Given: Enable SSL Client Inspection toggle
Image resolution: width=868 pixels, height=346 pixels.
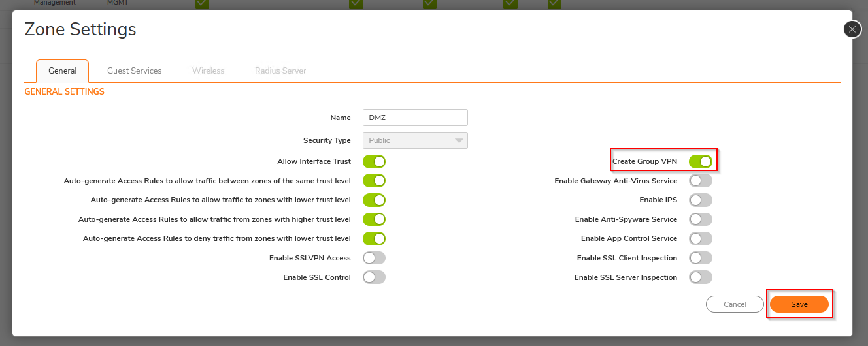Looking at the screenshot, I should [700, 258].
